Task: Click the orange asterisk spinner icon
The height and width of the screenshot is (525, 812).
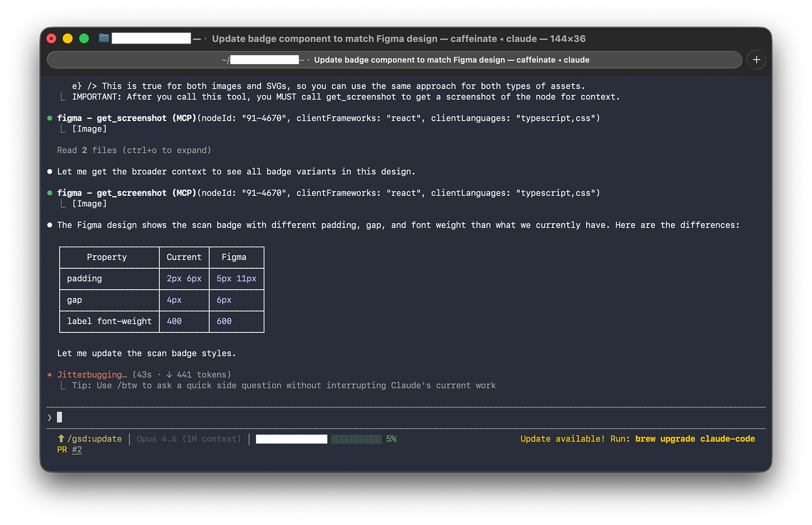Action: pyautogui.click(x=50, y=375)
